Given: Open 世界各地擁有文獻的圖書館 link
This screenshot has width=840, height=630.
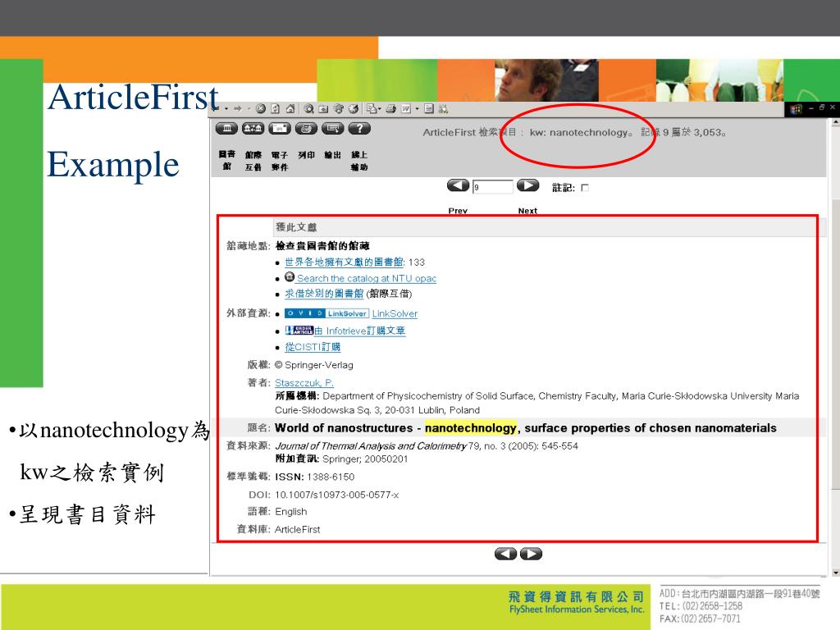Looking at the screenshot, I should (345, 262).
